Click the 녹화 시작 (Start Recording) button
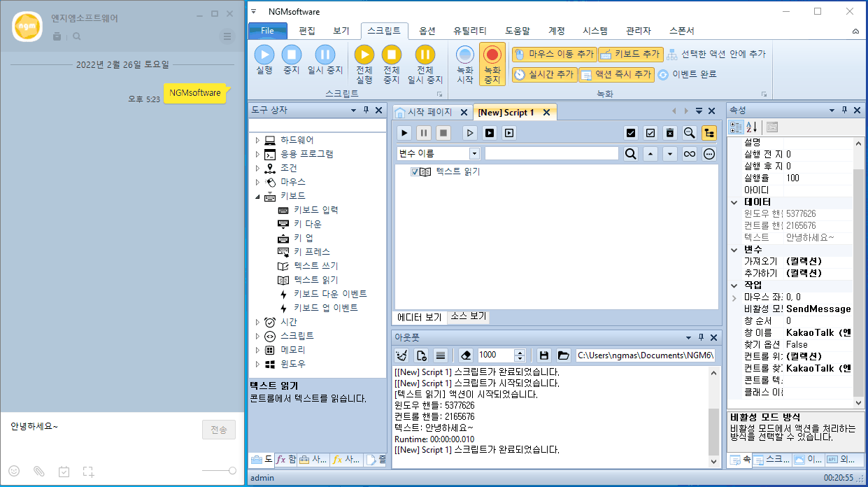 pos(465,64)
